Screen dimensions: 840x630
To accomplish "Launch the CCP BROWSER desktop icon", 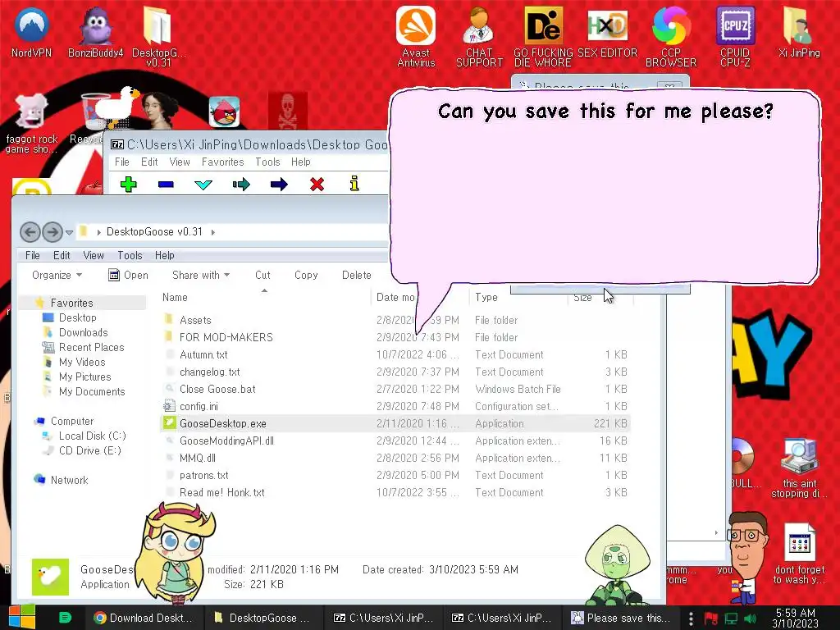I will coord(671,36).
